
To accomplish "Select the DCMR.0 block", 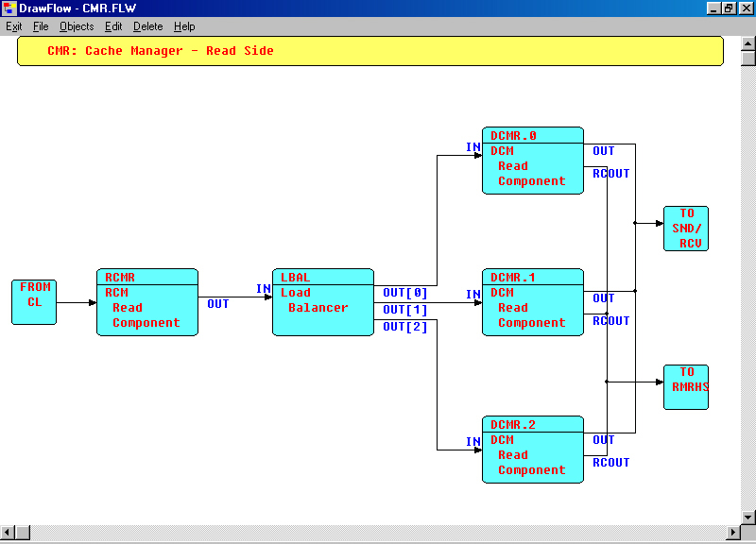I will pyautogui.click(x=533, y=161).
